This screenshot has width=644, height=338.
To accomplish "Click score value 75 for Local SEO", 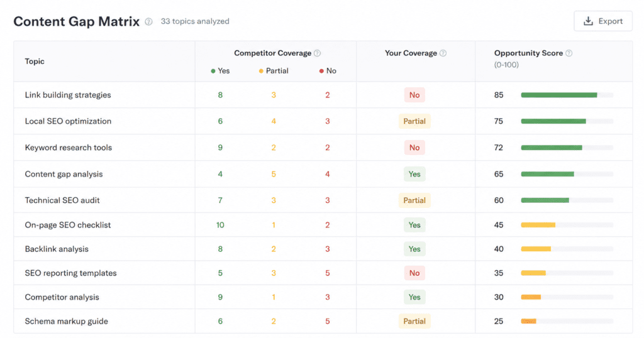I will click(x=499, y=121).
